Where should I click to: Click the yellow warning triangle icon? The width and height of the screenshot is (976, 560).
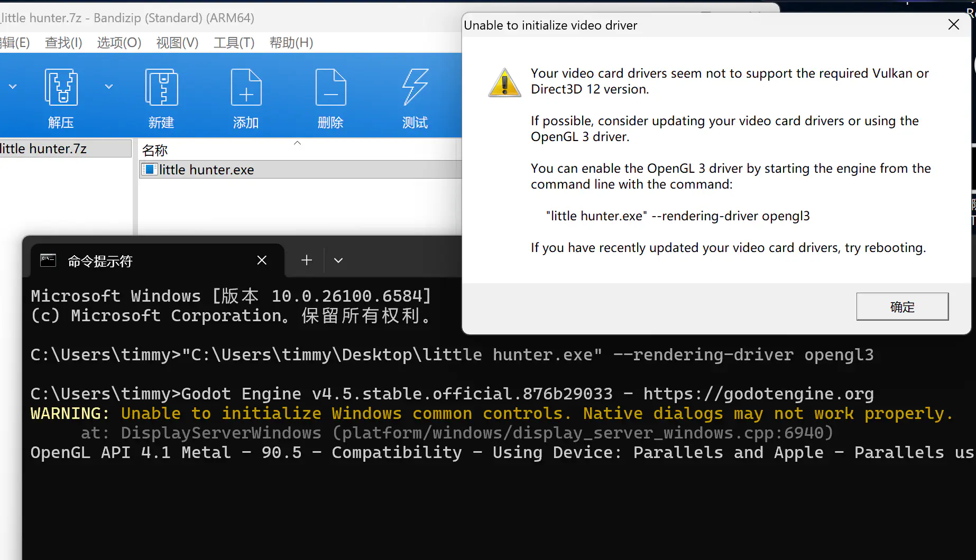(504, 83)
